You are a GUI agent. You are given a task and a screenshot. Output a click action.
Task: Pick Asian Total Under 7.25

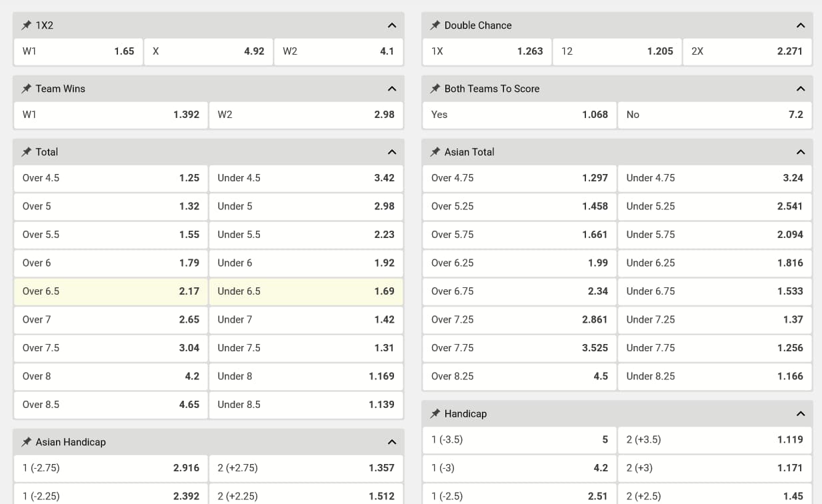tap(715, 319)
